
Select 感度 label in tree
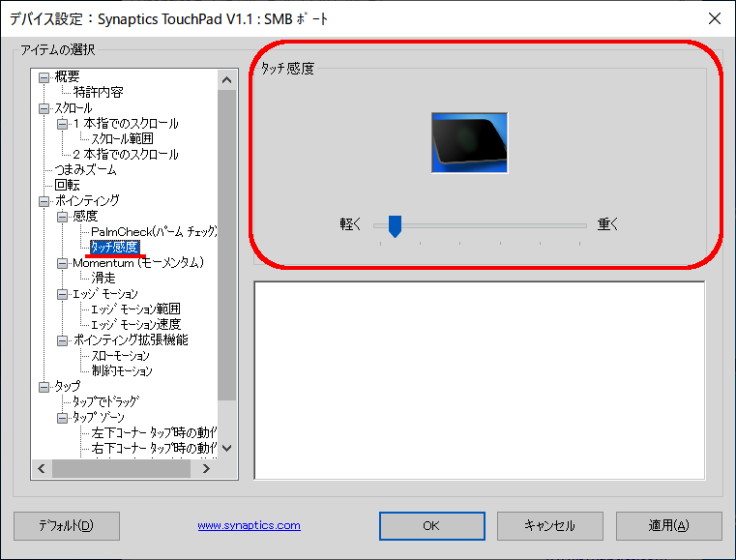85,216
